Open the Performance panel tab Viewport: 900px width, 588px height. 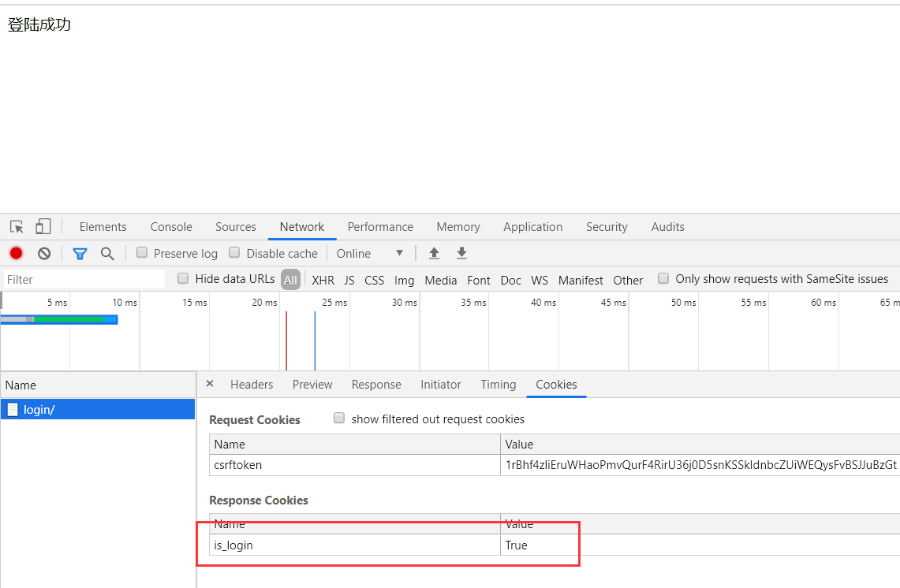(x=380, y=226)
